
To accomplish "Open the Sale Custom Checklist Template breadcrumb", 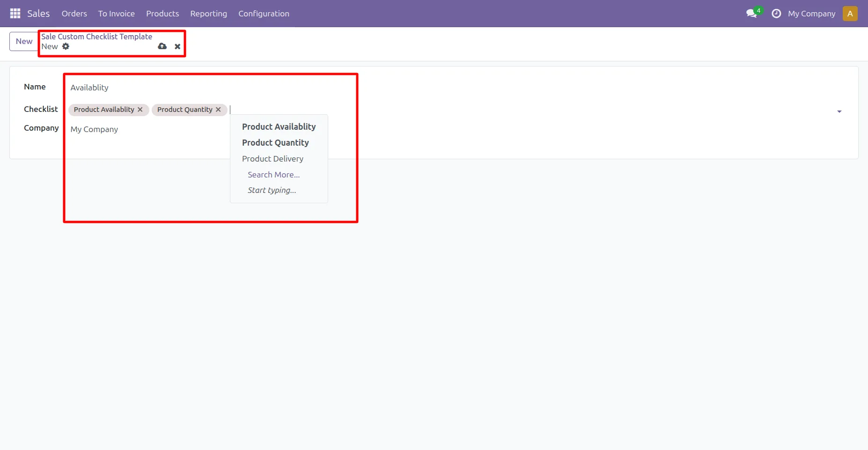I will pyautogui.click(x=96, y=37).
